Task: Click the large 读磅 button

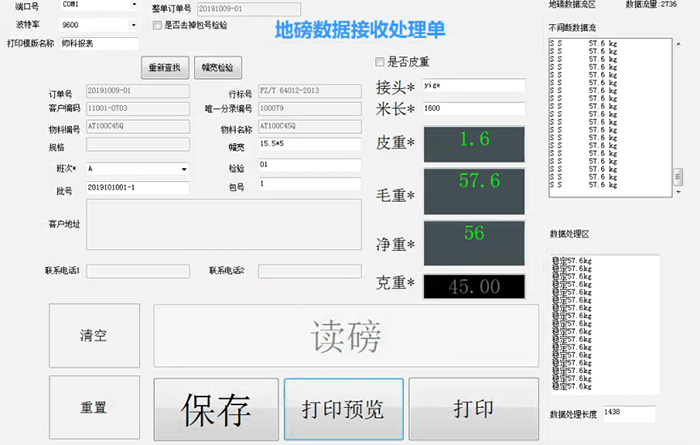Action: click(x=345, y=337)
